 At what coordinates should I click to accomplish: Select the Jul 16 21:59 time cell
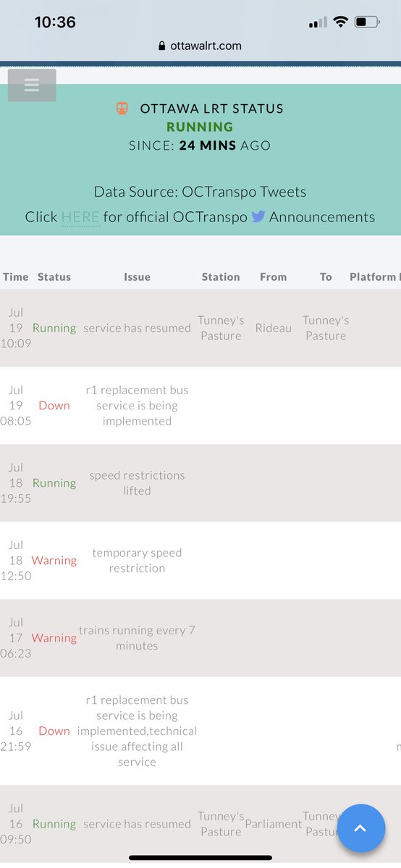pos(16,731)
